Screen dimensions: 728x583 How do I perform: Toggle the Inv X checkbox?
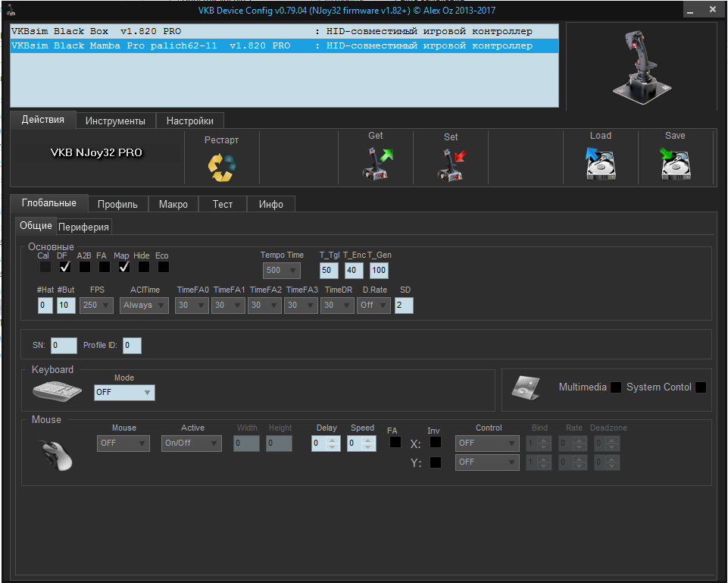pos(436,442)
